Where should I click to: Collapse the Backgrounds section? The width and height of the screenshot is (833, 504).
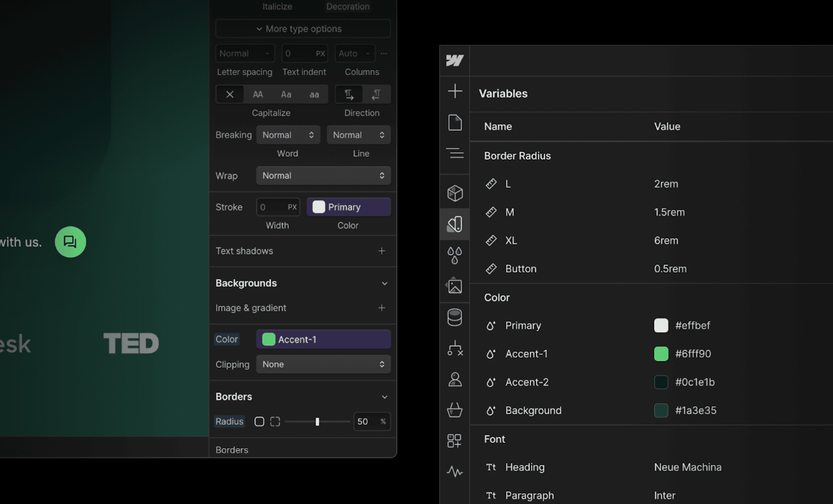[x=384, y=283]
